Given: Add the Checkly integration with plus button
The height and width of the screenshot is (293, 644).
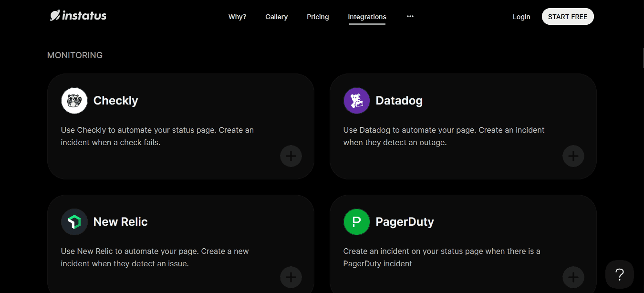Looking at the screenshot, I should tap(291, 156).
